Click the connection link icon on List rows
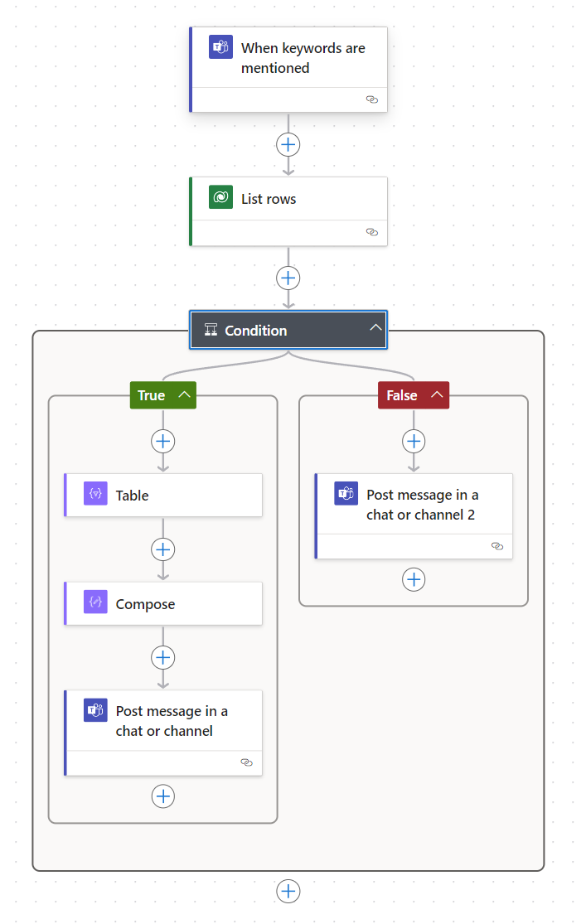This screenshot has width=586, height=924. click(x=371, y=233)
